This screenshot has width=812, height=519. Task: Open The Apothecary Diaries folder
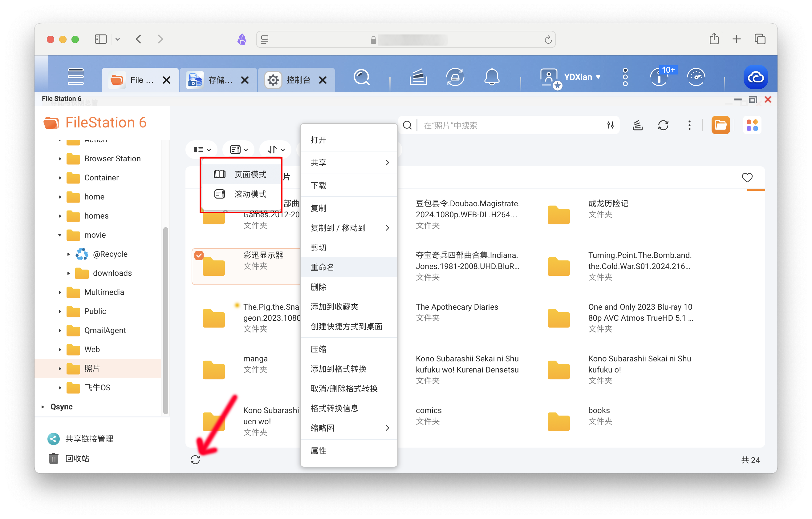coord(457,307)
